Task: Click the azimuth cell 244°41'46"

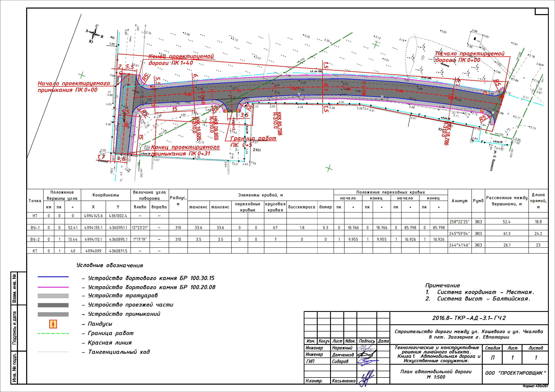Action: 460,245
